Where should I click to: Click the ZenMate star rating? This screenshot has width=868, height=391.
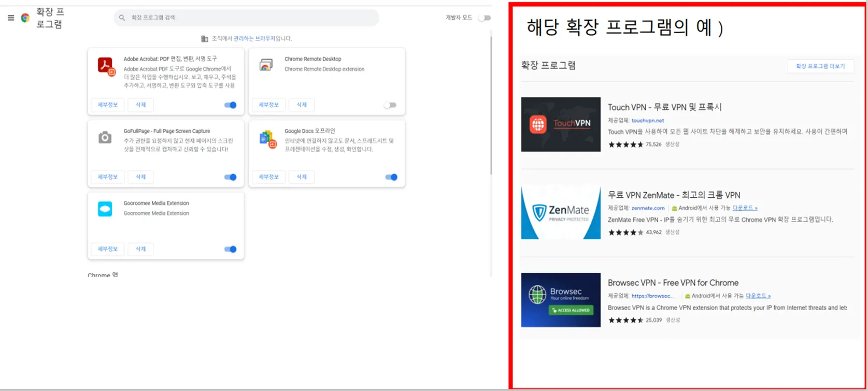[x=625, y=233]
